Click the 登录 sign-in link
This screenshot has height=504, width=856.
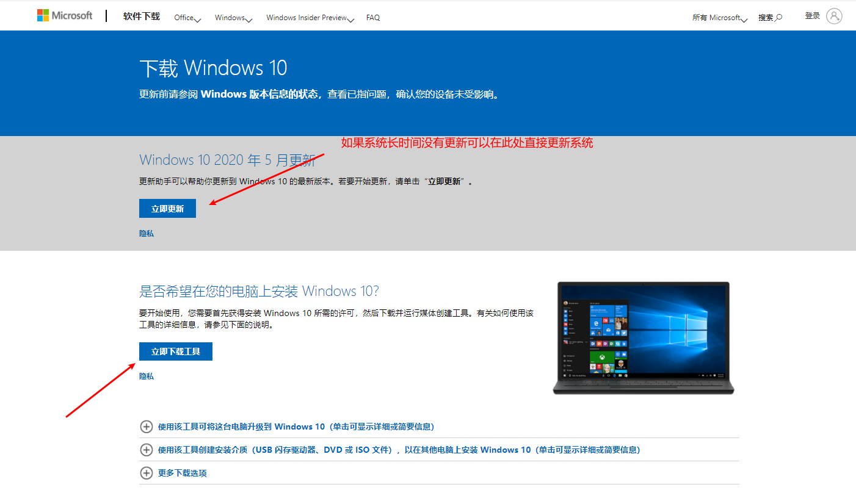[x=812, y=16]
